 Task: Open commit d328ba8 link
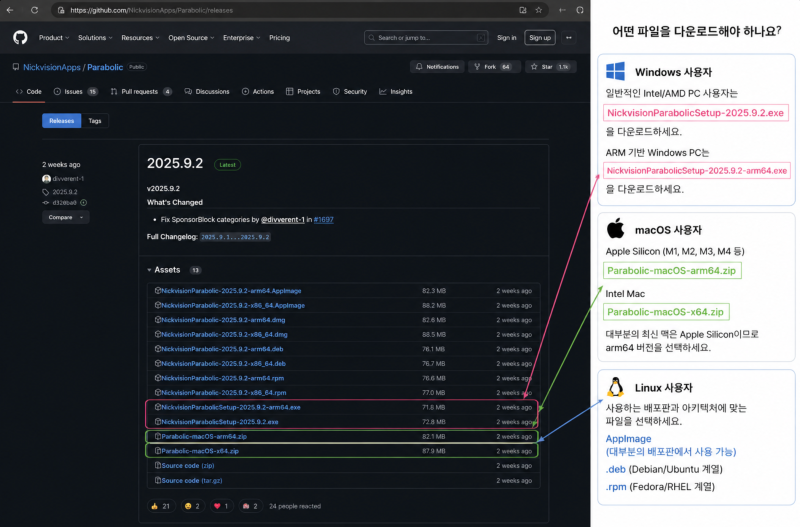[64, 203]
